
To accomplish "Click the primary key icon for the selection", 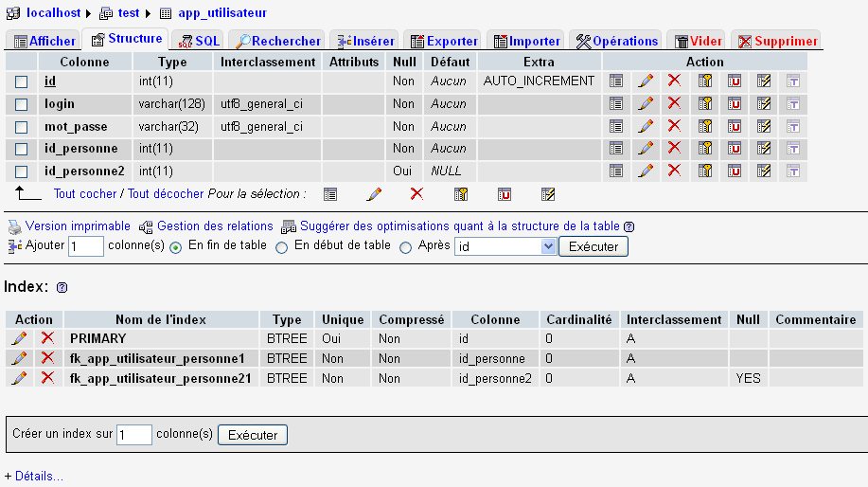I will pos(461,194).
